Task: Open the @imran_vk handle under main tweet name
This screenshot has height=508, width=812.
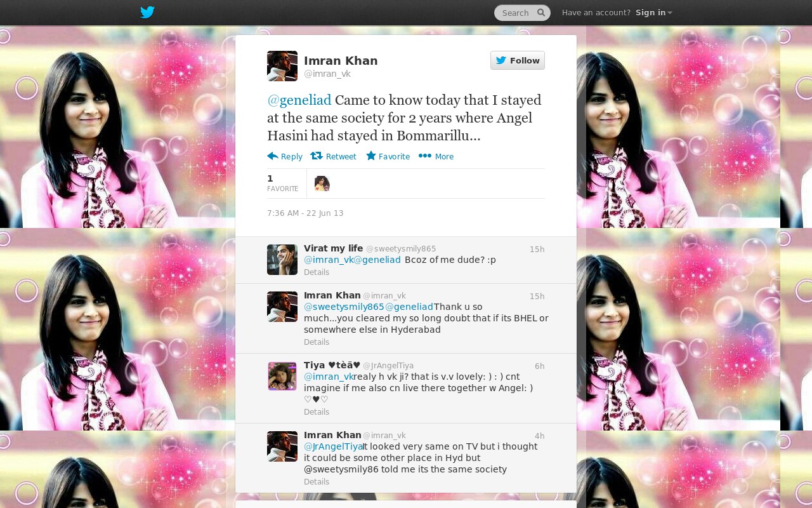Action: point(327,74)
